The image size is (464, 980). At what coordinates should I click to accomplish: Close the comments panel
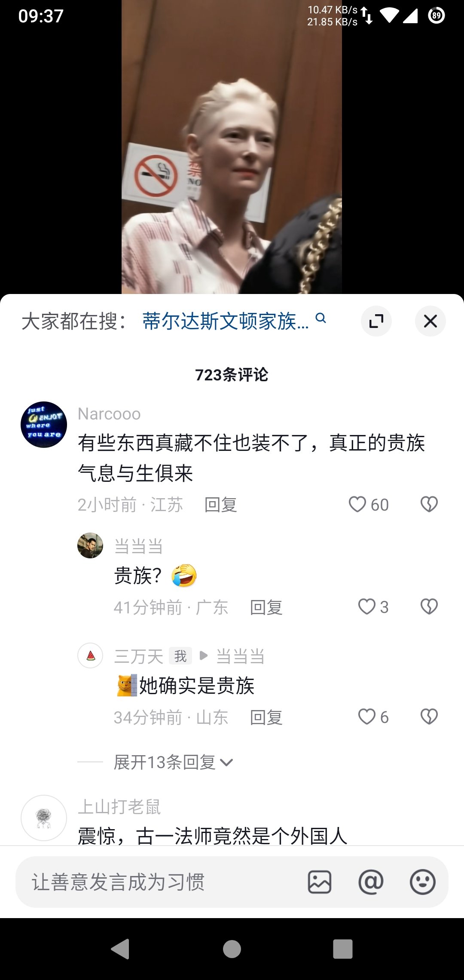(430, 321)
